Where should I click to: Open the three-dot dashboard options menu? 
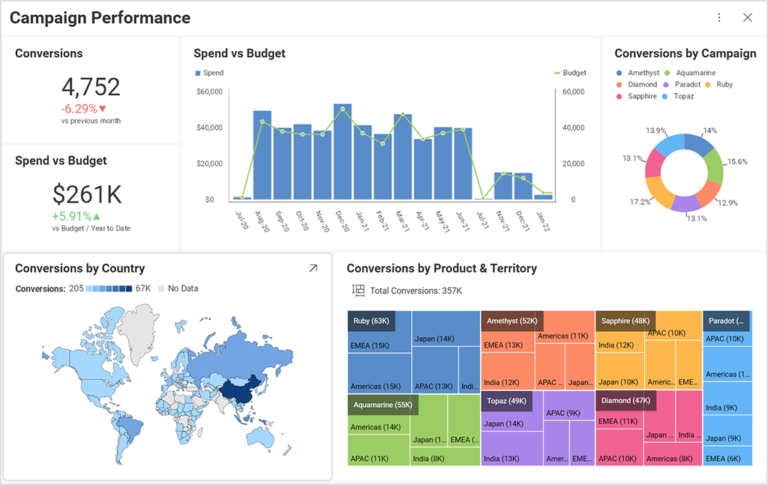(719, 18)
